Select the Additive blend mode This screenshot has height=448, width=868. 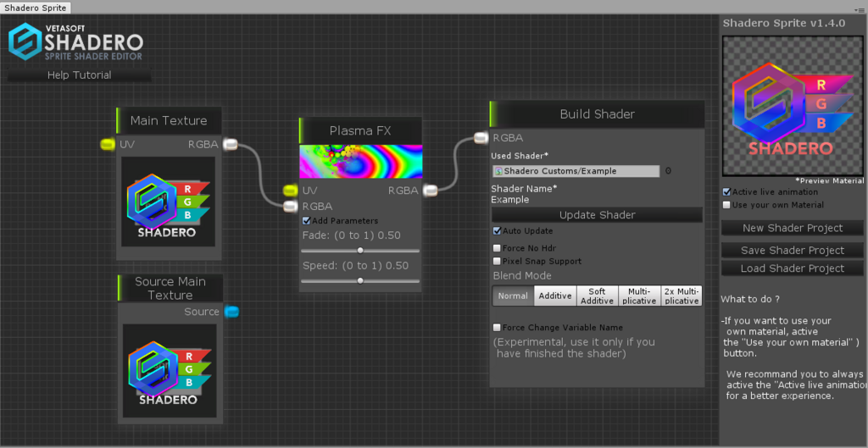pyautogui.click(x=555, y=296)
